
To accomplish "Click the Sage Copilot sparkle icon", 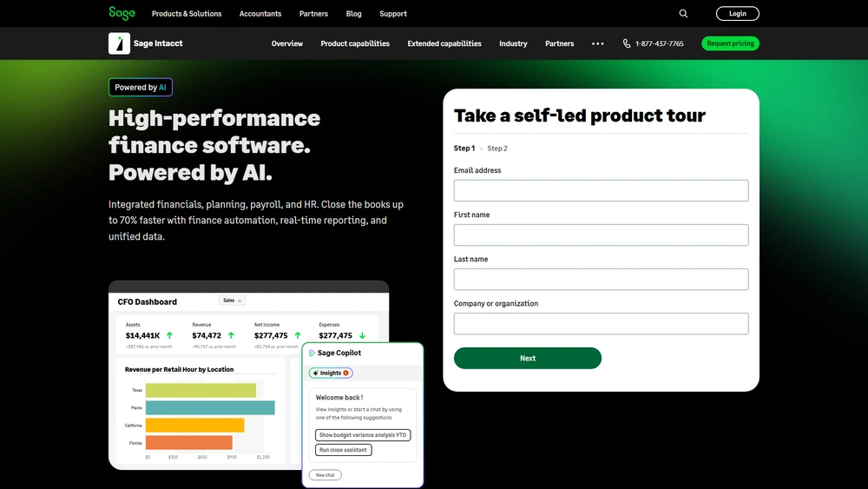I will pyautogui.click(x=312, y=353).
